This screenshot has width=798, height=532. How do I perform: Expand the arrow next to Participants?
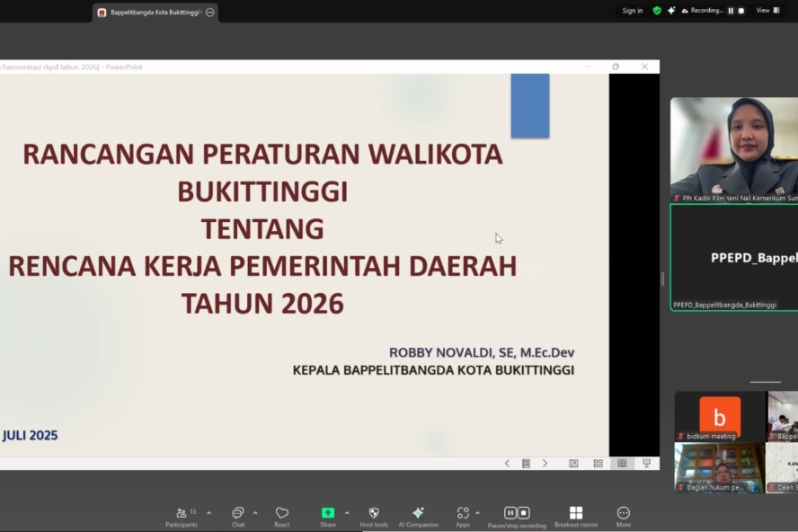208,513
